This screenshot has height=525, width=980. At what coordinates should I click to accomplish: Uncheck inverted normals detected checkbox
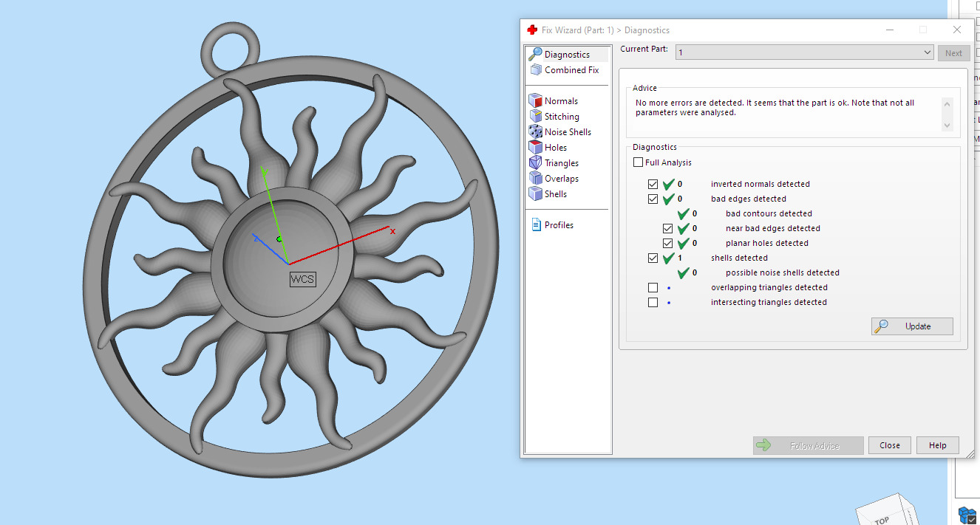(653, 184)
